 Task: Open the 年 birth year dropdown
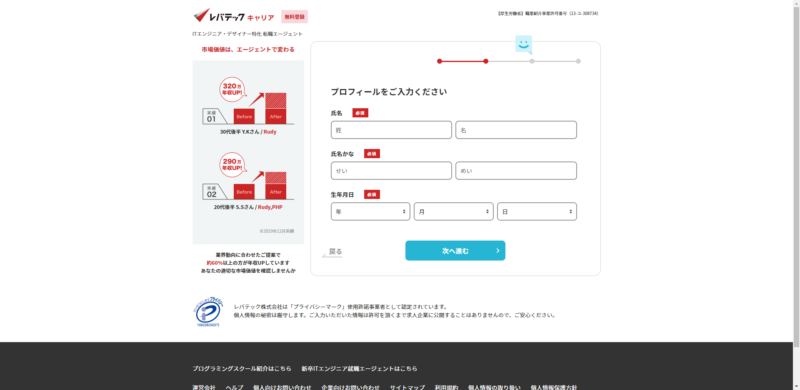[x=370, y=211]
